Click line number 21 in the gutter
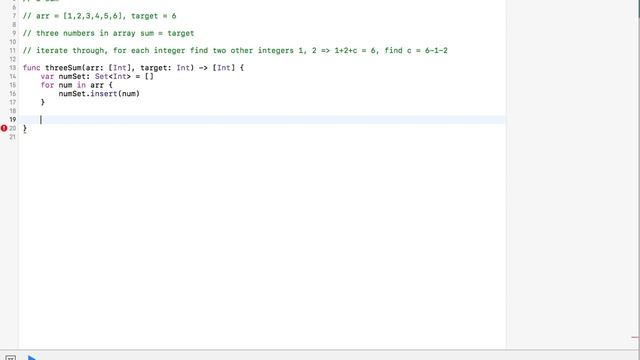The image size is (640, 360). (13, 137)
